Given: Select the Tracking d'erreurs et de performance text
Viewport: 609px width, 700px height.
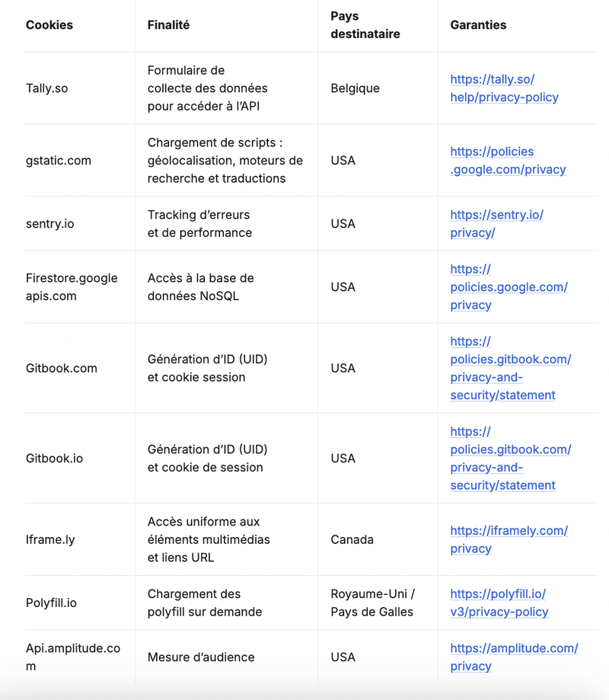Looking at the screenshot, I should (199, 224).
